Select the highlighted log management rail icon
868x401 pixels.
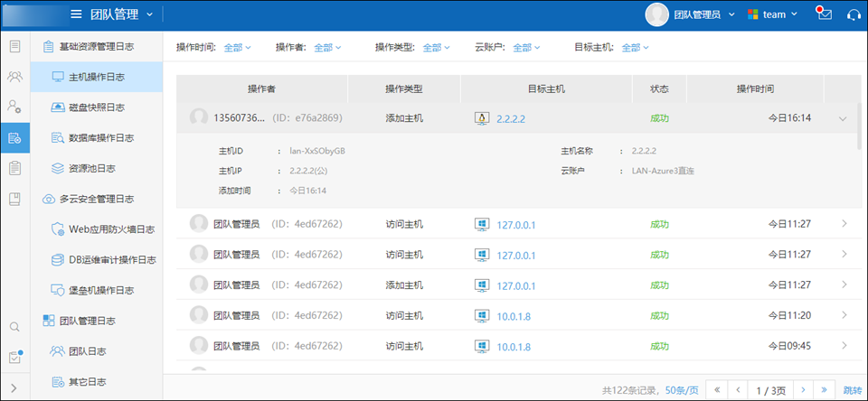[15, 137]
